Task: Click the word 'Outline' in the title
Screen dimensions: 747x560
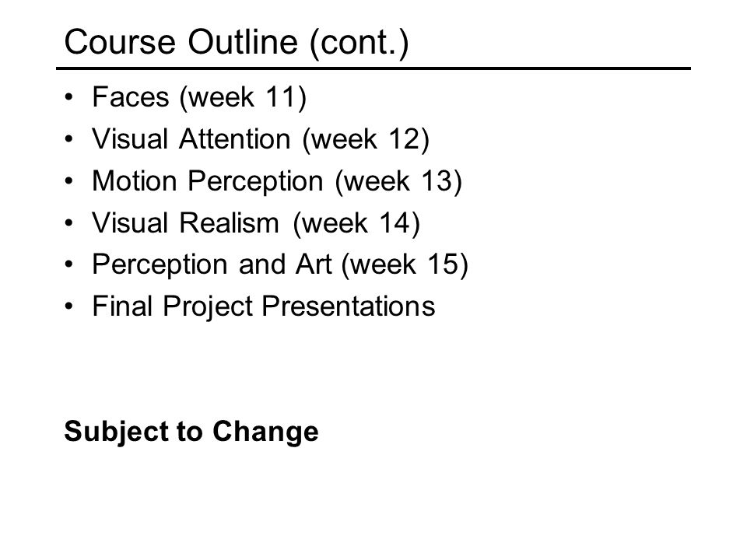Action: point(243,42)
